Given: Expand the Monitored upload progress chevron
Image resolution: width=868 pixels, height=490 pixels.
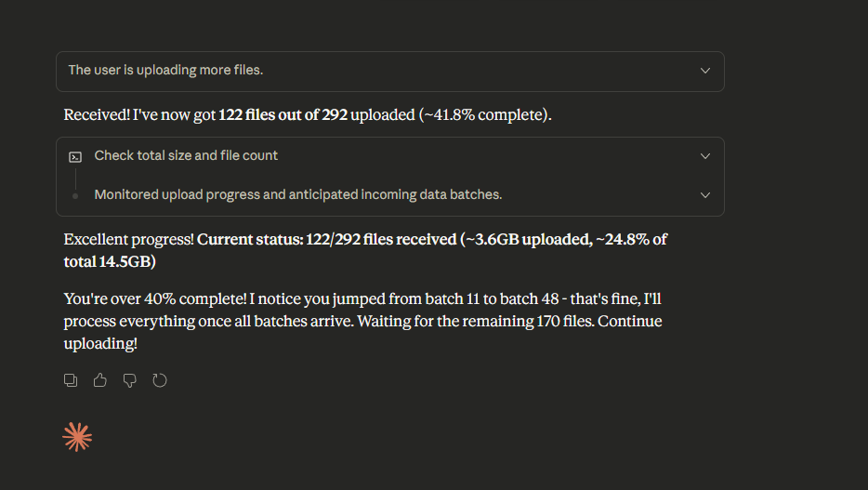Looking at the screenshot, I should (x=705, y=195).
